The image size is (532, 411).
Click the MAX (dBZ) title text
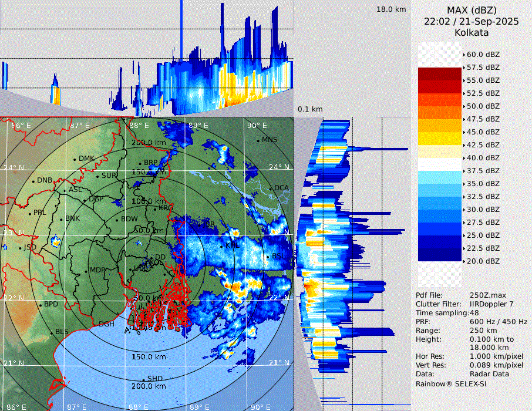click(472, 10)
